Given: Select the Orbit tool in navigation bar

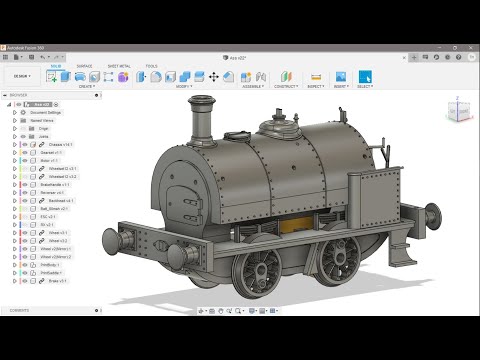Looking at the screenshot, I should coord(201,311).
